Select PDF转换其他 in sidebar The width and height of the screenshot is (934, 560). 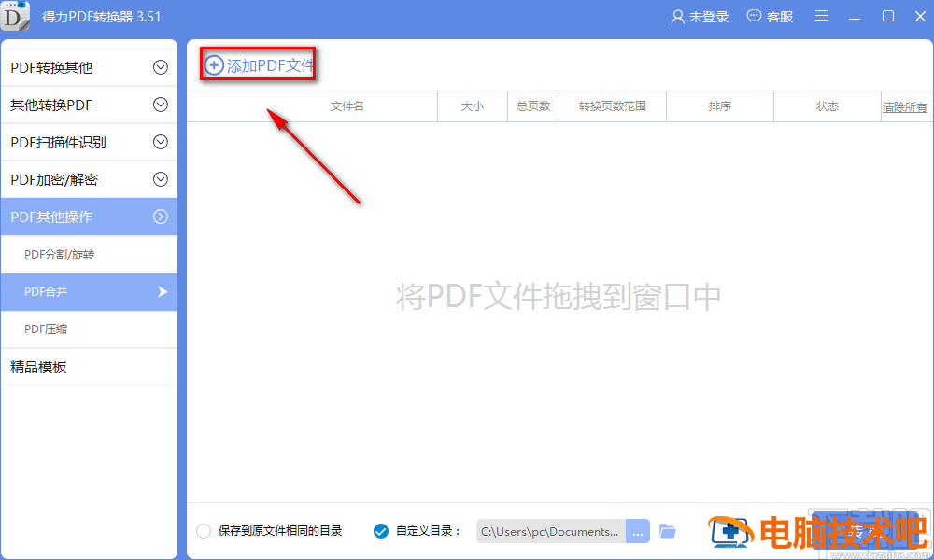coord(89,67)
